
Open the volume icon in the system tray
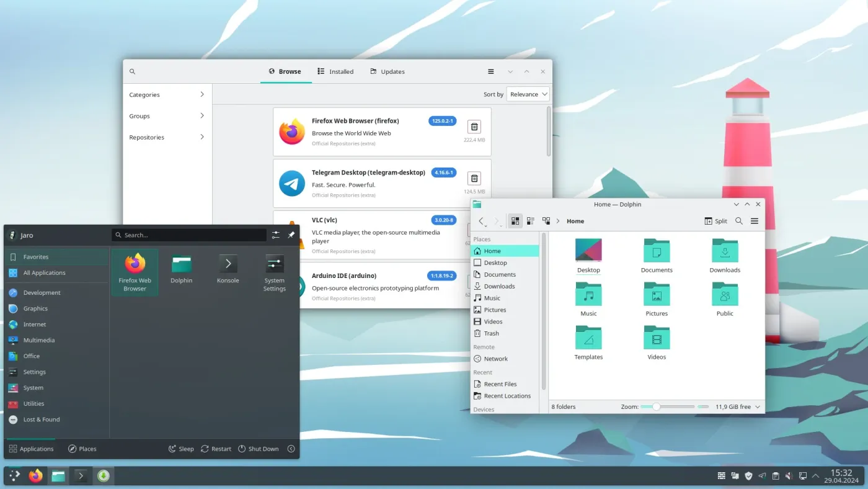[789, 475]
